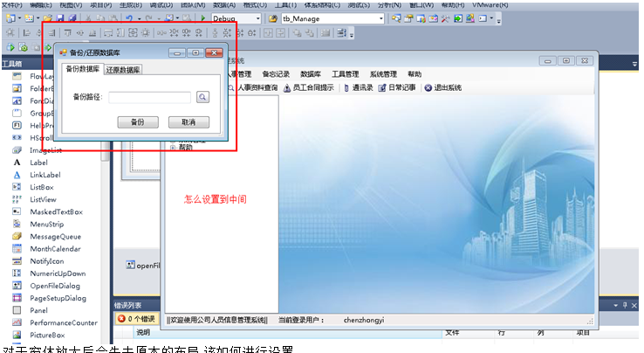Select Panel in the toolbox
Viewport: 644px width, 353px height.
(38, 311)
